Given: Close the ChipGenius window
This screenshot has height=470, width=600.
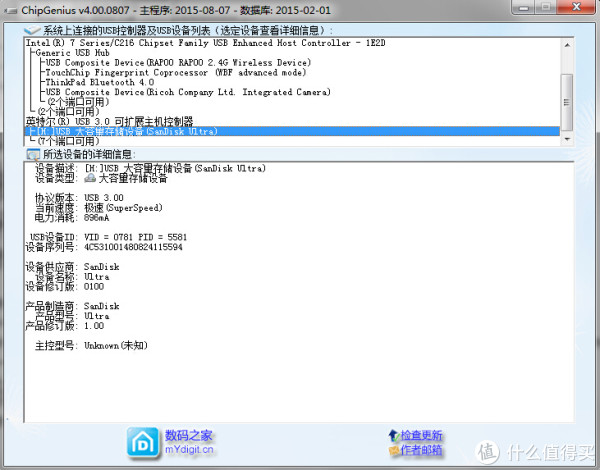Looking at the screenshot, I should coord(576,7).
